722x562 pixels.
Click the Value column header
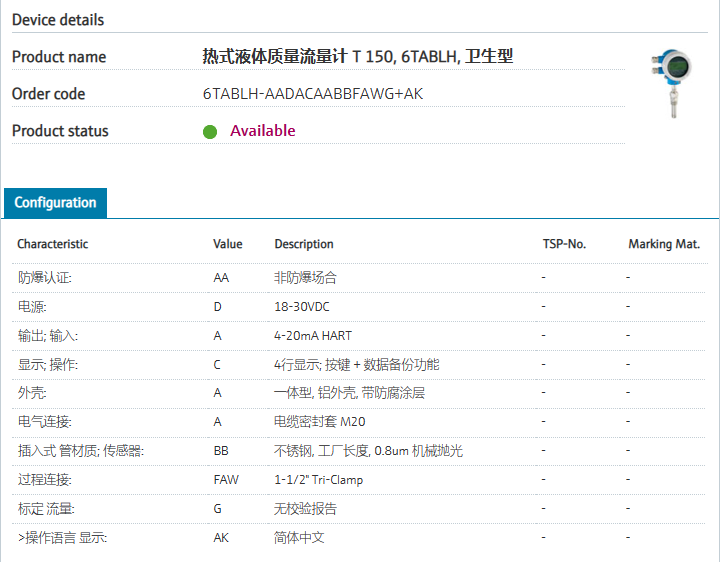click(228, 244)
